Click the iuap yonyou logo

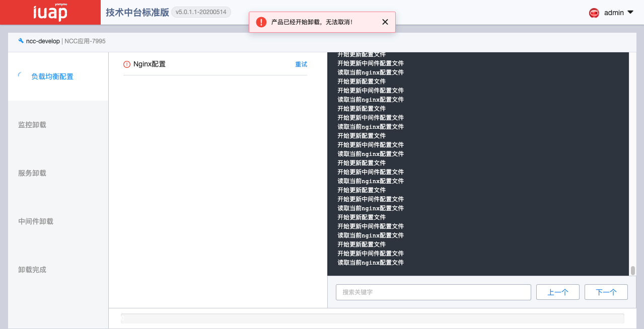click(50, 13)
